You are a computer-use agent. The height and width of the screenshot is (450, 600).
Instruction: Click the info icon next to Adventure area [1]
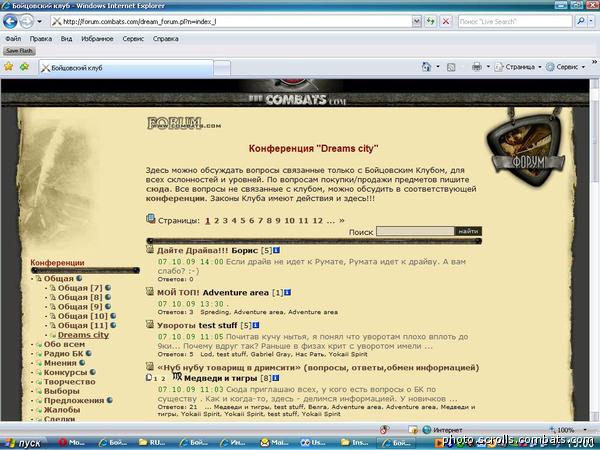click(287, 292)
